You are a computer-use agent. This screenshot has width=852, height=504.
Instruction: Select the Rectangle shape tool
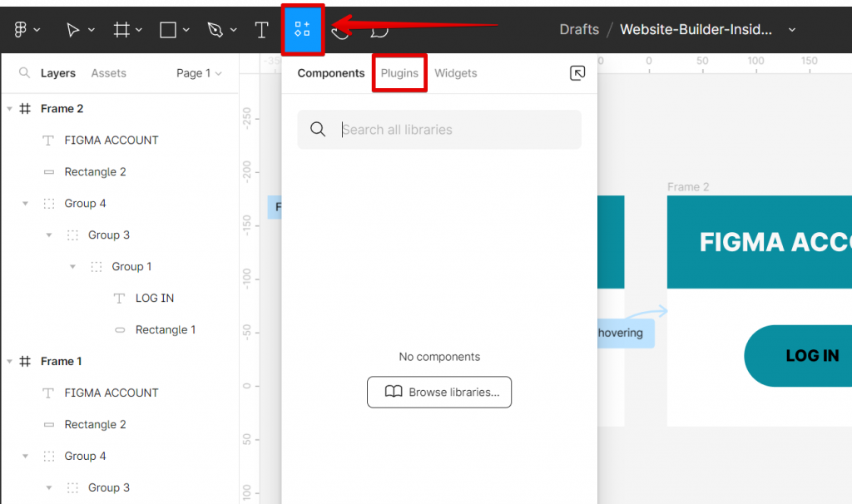(168, 29)
